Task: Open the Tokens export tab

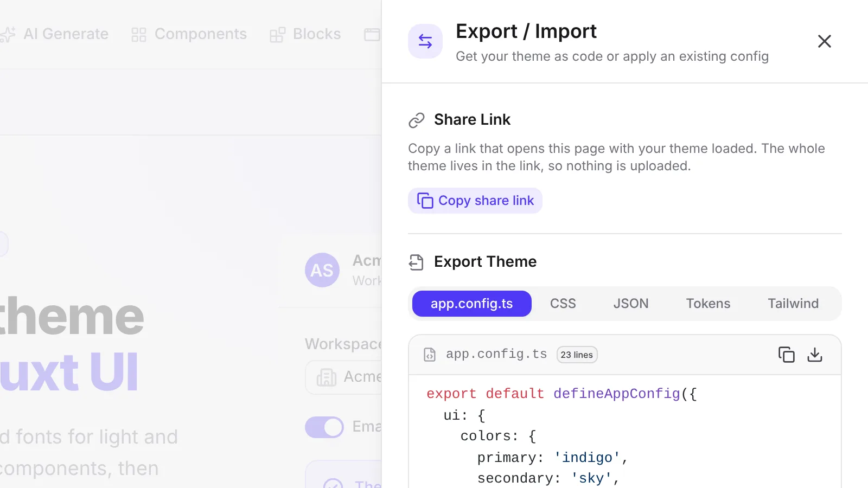Action: coord(708,304)
